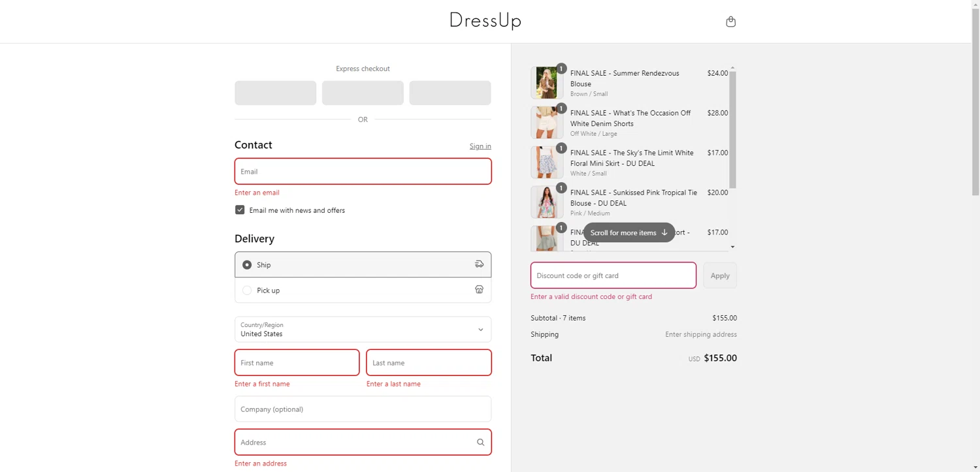Select the Ship delivery option
The height and width of the screenshot is (472, 980).
[363, 264]
